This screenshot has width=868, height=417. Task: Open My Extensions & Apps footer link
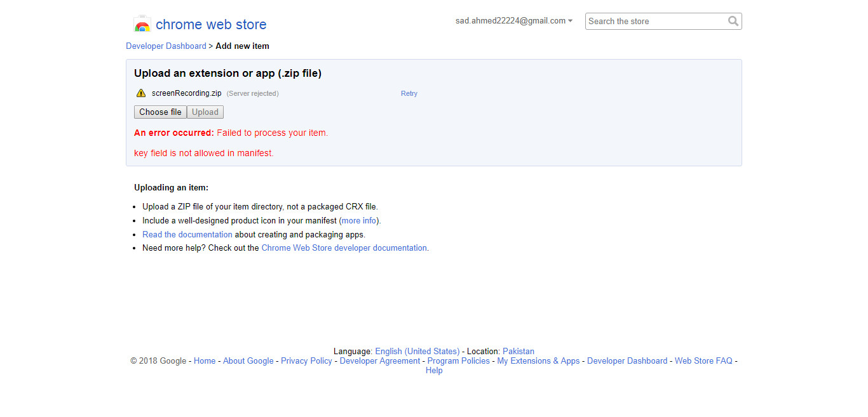(538, 361)
